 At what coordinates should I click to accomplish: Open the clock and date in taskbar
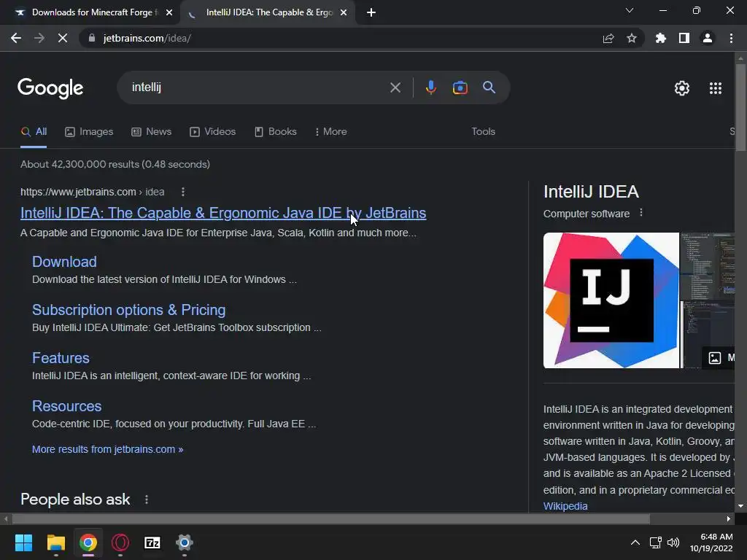point(711,542)
